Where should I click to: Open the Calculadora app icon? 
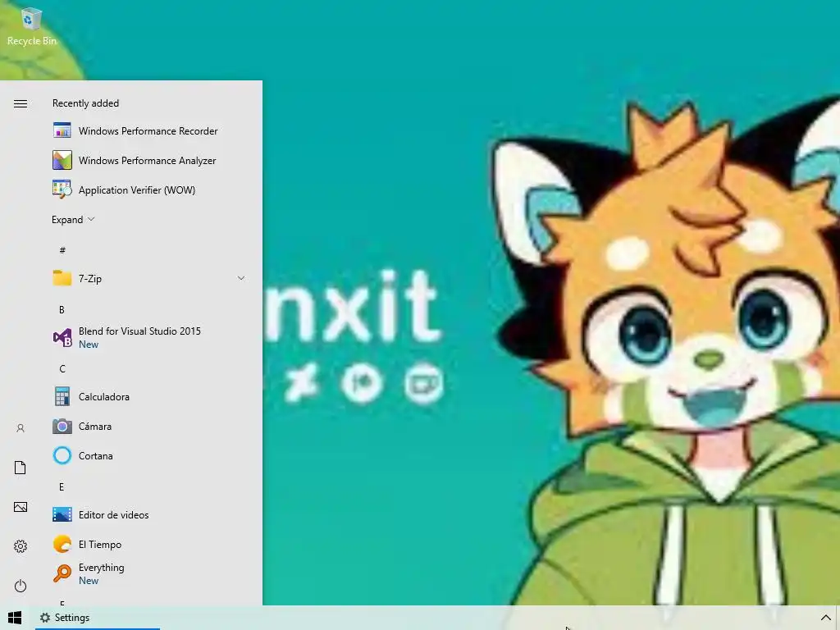tap(62, 396)
